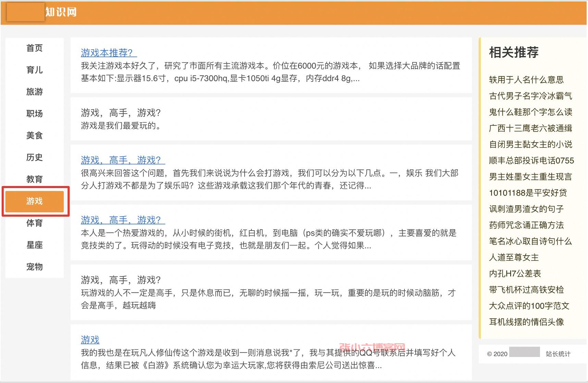Click the 站长统计 footer link
Screen dimensions: 588x383
(558, 354)
